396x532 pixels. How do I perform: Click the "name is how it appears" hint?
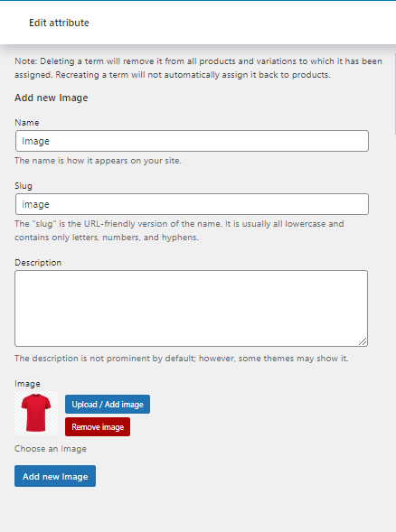tap(99, 161)
